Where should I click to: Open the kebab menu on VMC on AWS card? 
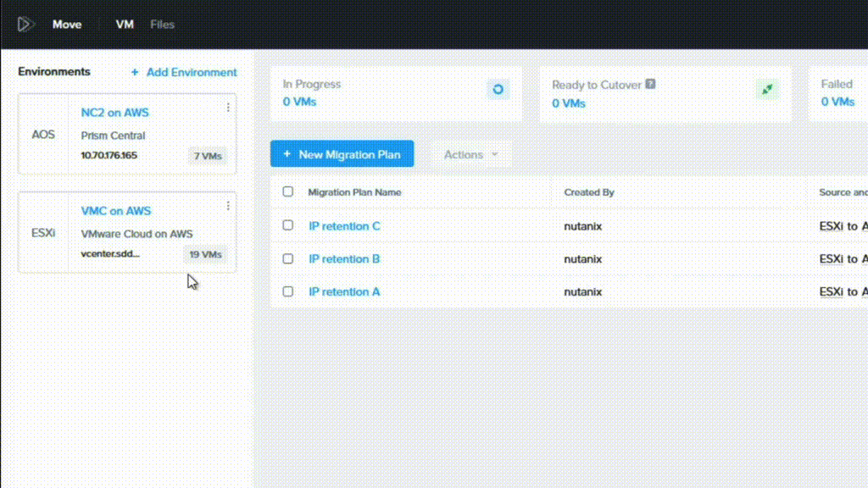click(226, 207)
